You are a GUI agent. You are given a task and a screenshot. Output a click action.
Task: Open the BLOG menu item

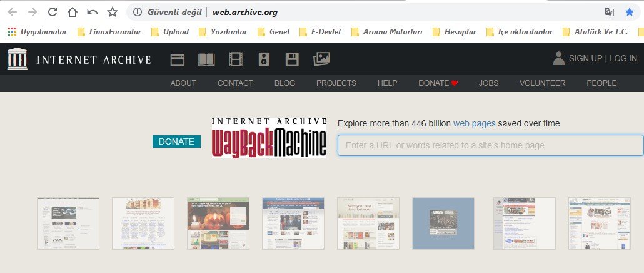(284, 83)
